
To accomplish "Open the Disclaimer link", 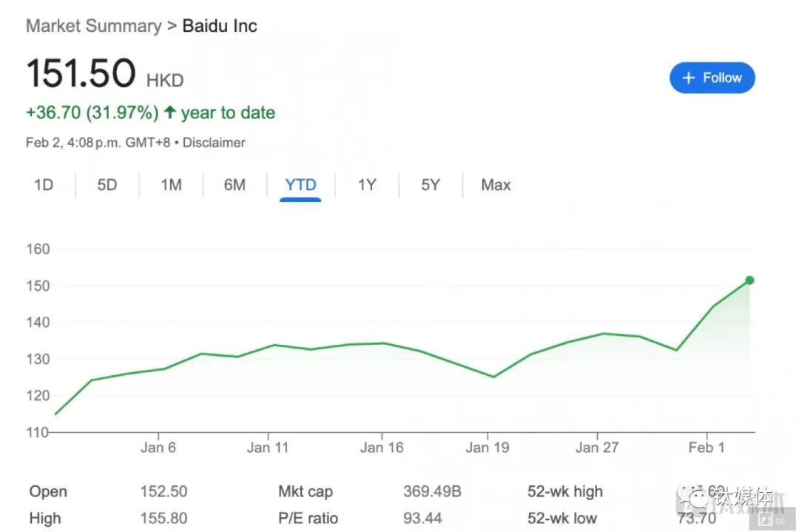I will [214, 142].
